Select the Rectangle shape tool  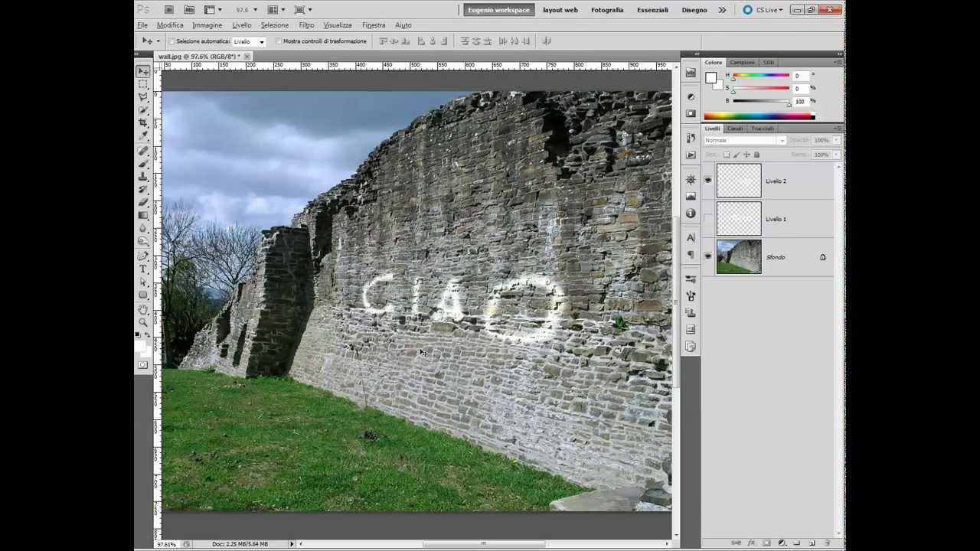tap(143, 295)
